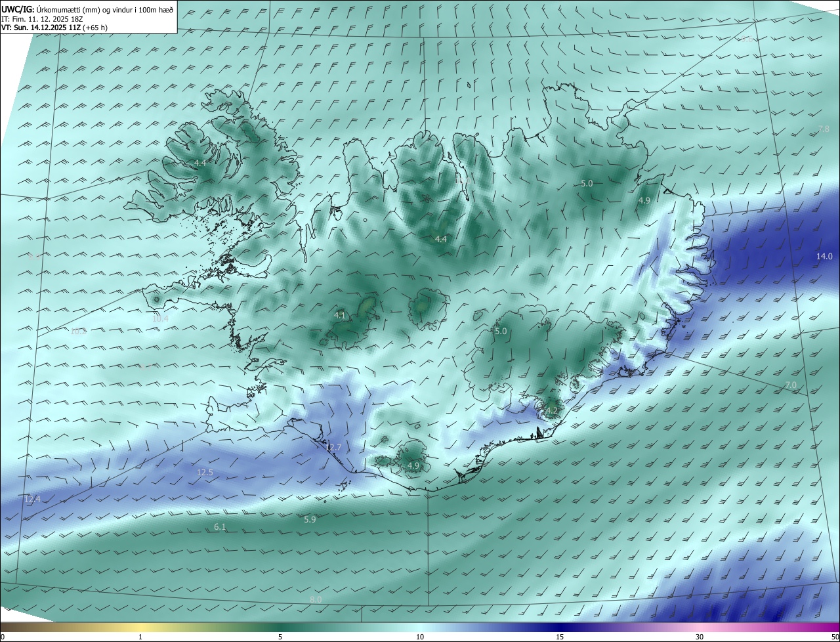
Task: Select the 12.5 value label in the blue band
Action: [x=205, y=472]
